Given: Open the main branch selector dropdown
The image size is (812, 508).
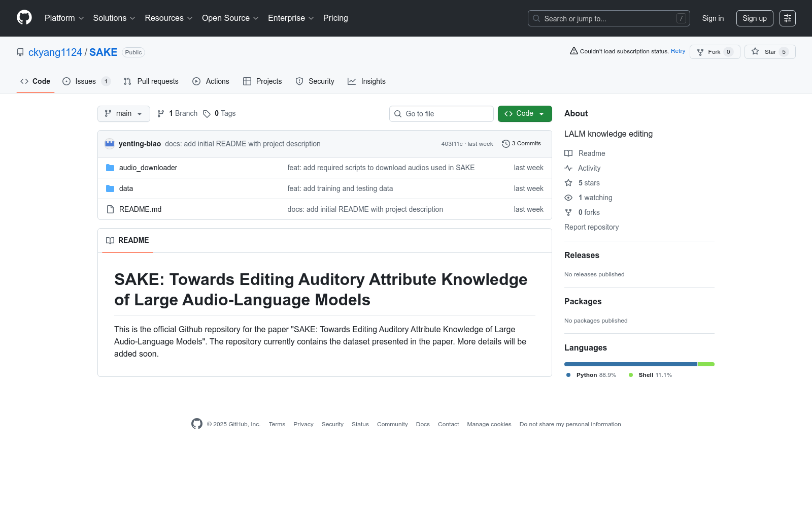Looking at the screenshot, I should click(x=124, y=114).
